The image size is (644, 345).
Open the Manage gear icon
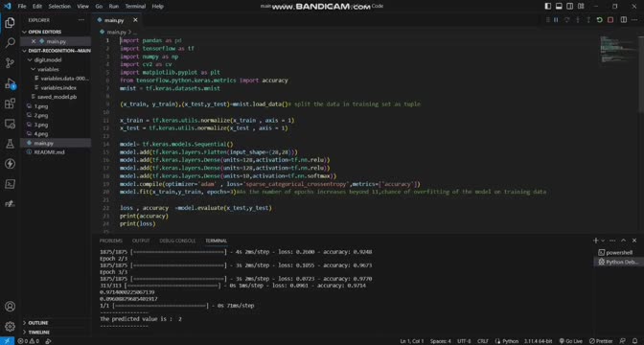click(10, 327)
